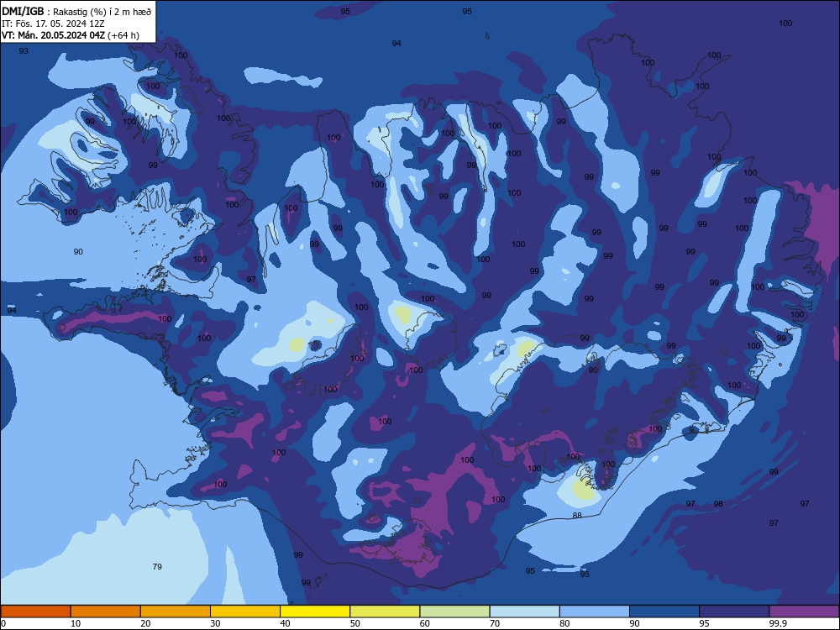Select the orange 10–20 legend color band
840x630 pixels.
(x=106, y=612)
